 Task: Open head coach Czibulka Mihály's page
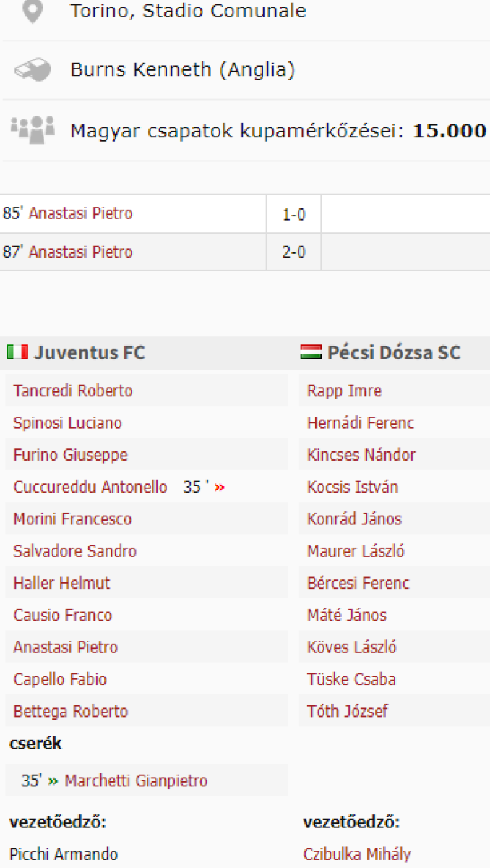click(357, 854)
